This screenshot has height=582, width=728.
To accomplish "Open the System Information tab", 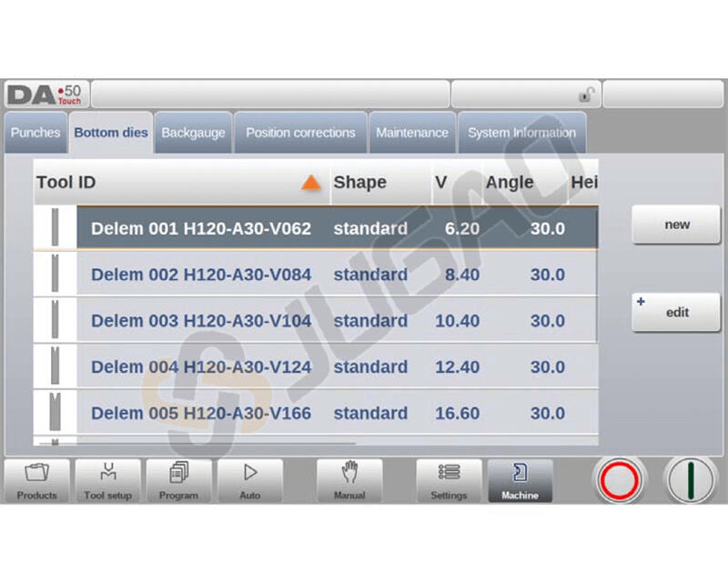I will coord(521,133).
